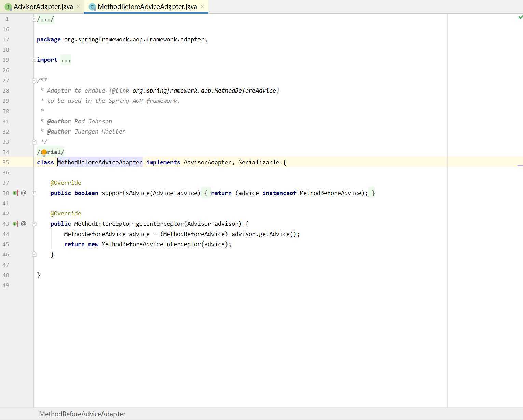Expand the folded license comment on line 1
This screenshot has width=523, height=420.
34,19
